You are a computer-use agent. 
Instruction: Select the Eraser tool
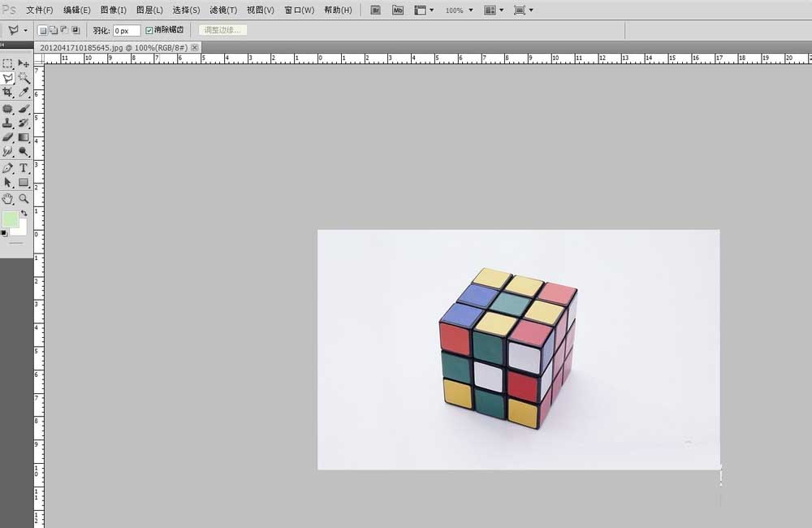(8, 137)
